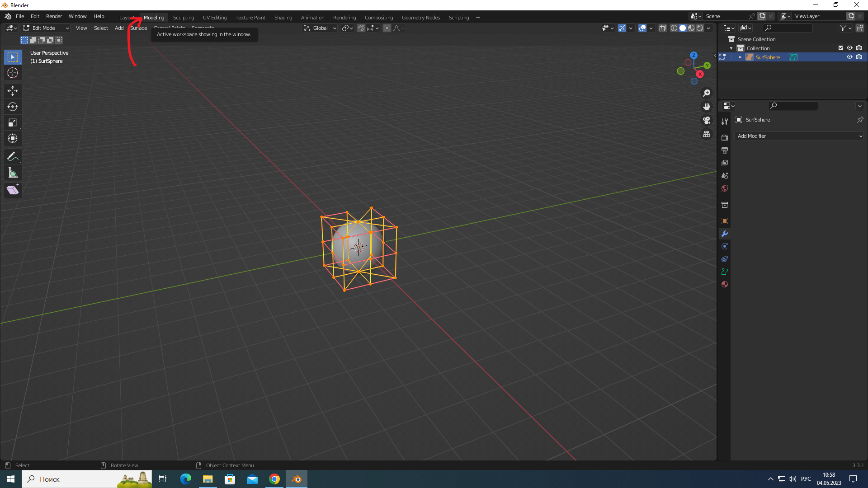Open the Render properties tab
This screenshot has height=488, width=868.
[x=725, y=137]
